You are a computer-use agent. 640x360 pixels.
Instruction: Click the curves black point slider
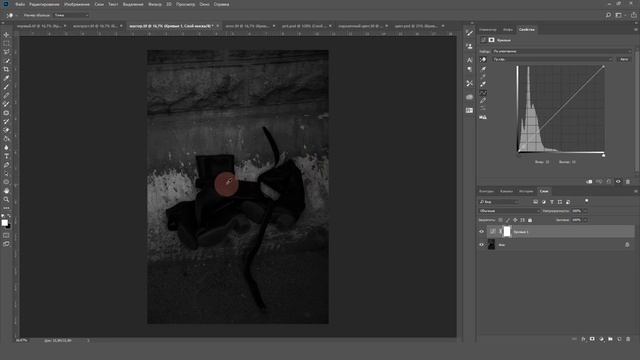(518, 155)
